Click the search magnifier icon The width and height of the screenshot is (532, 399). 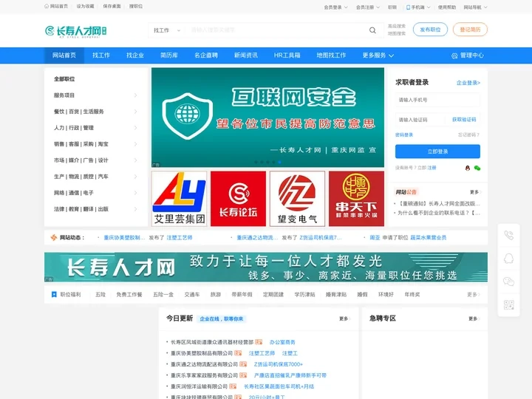click(x=372, y=30)
